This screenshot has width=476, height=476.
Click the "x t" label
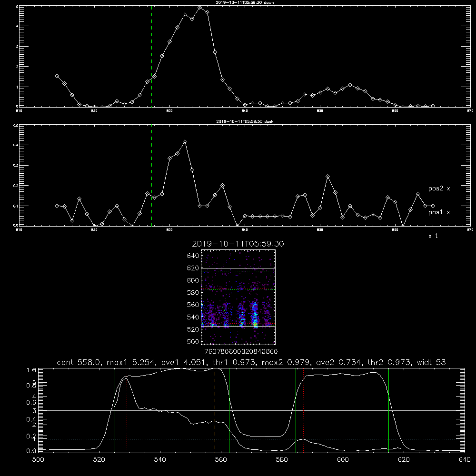[433, 236]
